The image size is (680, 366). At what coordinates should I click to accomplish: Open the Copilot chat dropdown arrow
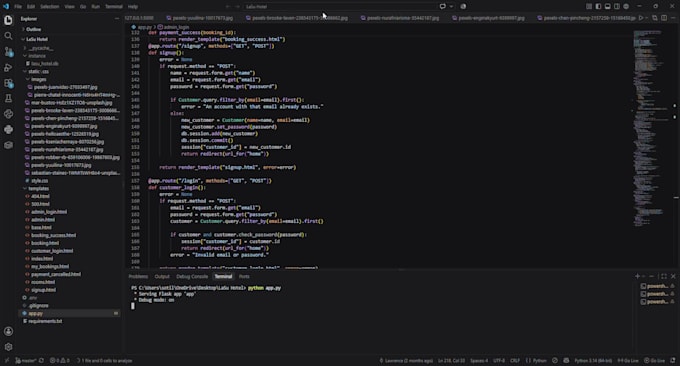[451, 7]
